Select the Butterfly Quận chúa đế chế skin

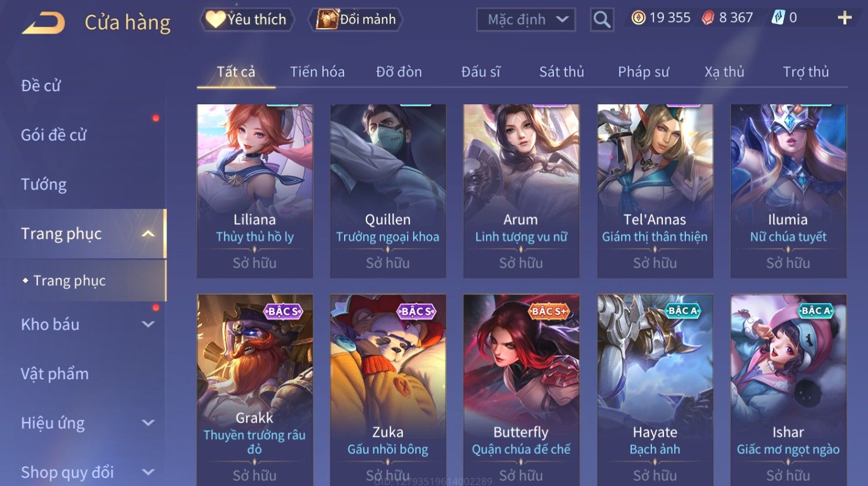click(x=521, y=390)
